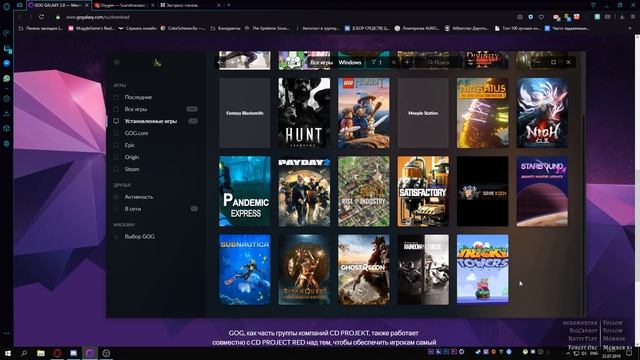Click the Все игры filter label
640x360 pixels.
click(x=321, y=62)
